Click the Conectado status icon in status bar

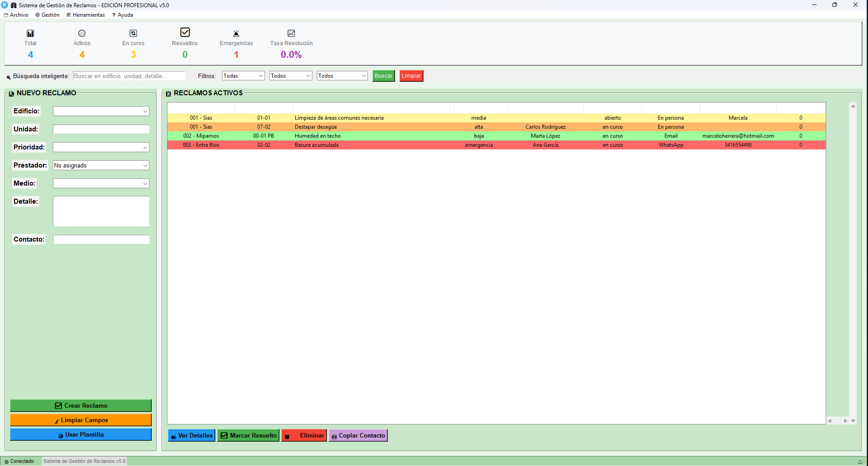pyautogui.click(x=6, y=461)
